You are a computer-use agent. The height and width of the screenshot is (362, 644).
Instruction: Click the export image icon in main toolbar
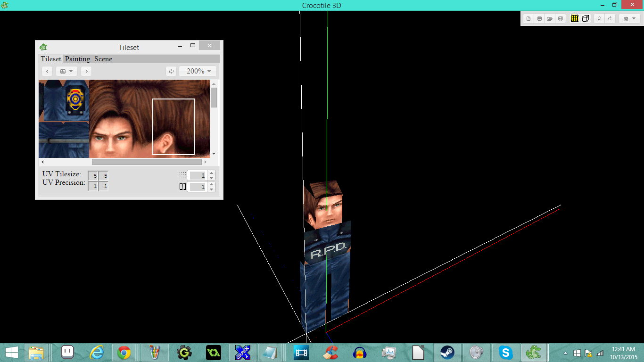pos(561,19)
